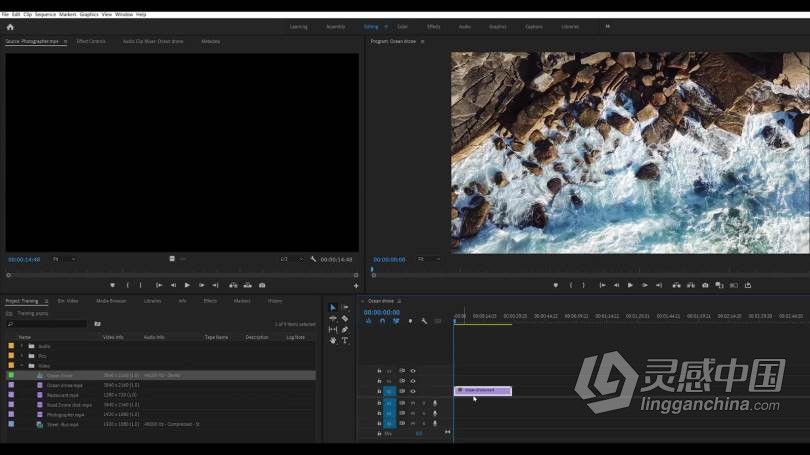Hide track V3 with eye icon
This screenshot has width=810, height=455.
click(x=413, y=371)
